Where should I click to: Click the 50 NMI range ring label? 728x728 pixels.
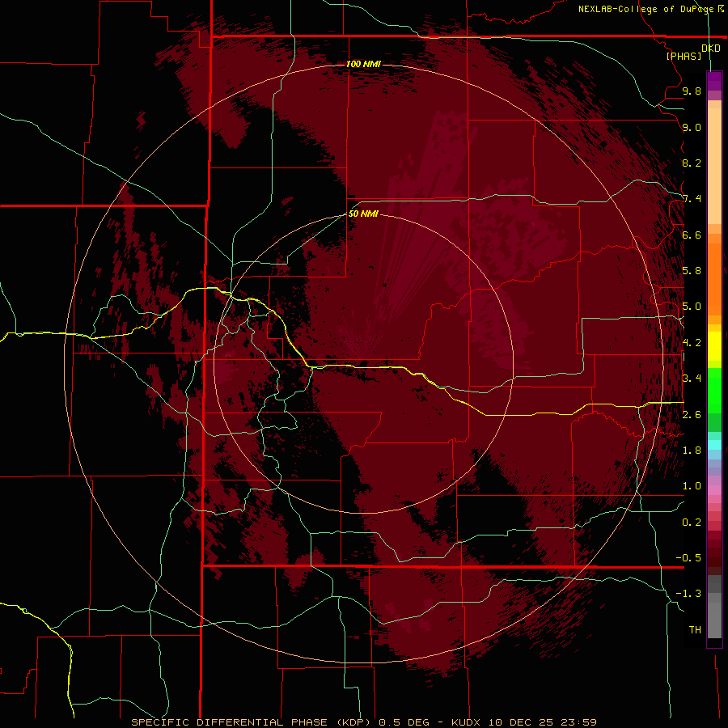click(363, 214)
